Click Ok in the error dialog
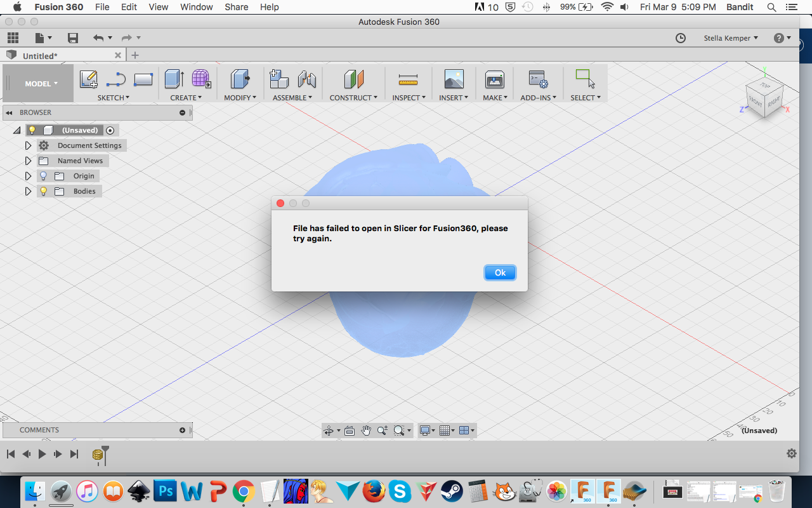The width and height of the screenshot is (812, 508). click(500, 272)
